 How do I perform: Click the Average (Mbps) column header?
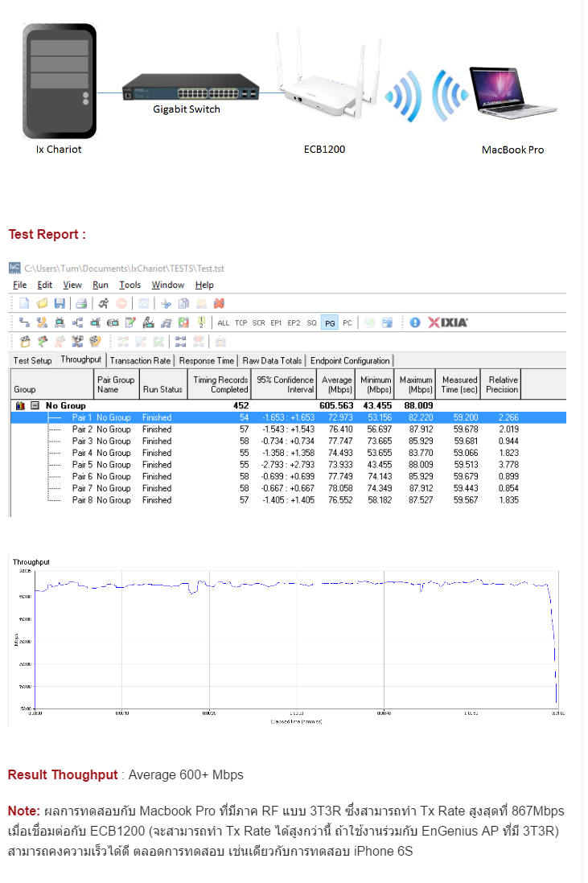[x=336, y=384]
